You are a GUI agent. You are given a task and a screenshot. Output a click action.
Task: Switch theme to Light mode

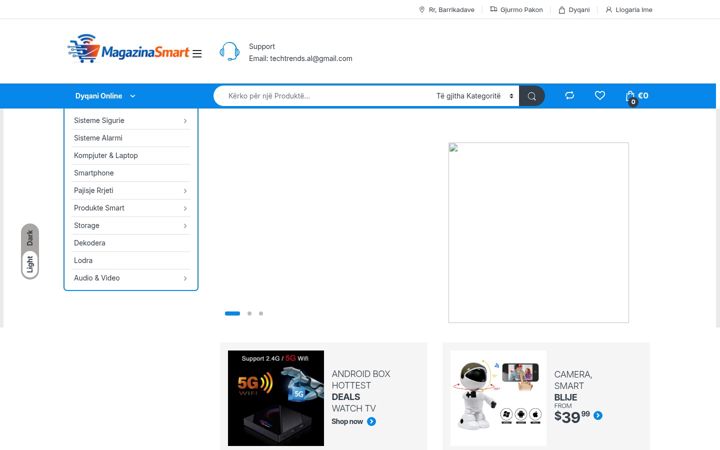[30, 264]
